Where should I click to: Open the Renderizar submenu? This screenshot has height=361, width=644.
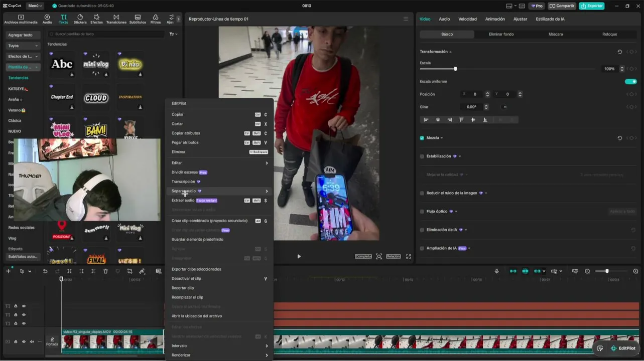coord(219,355)
